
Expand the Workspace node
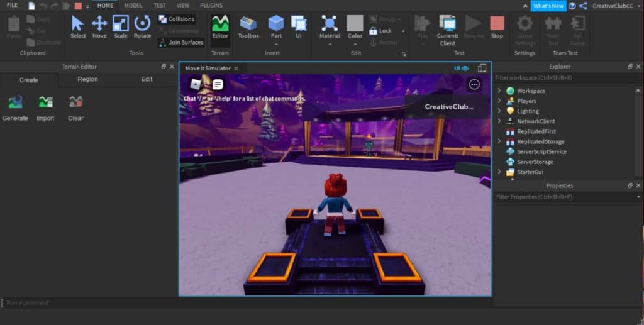click(x=499, y=91)
